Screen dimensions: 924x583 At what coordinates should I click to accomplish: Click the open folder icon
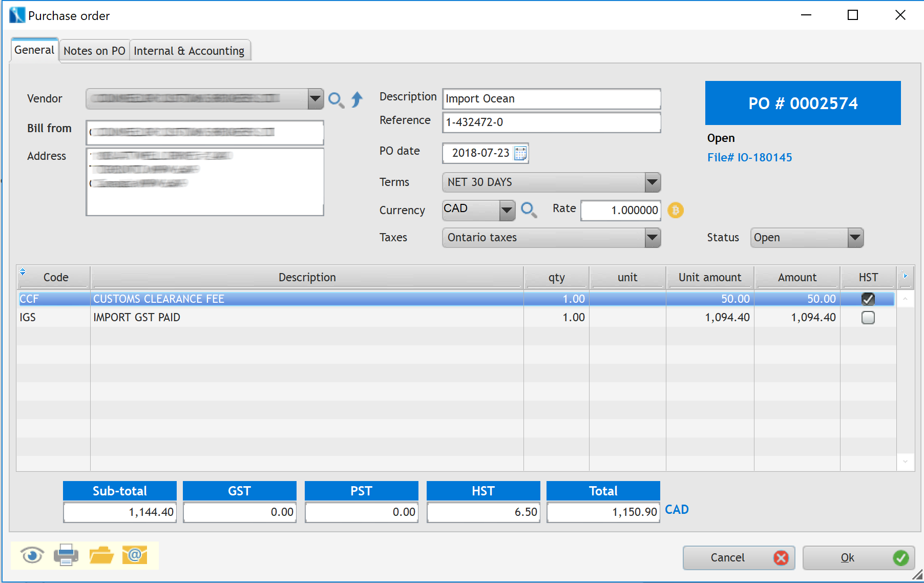(101, 555)
